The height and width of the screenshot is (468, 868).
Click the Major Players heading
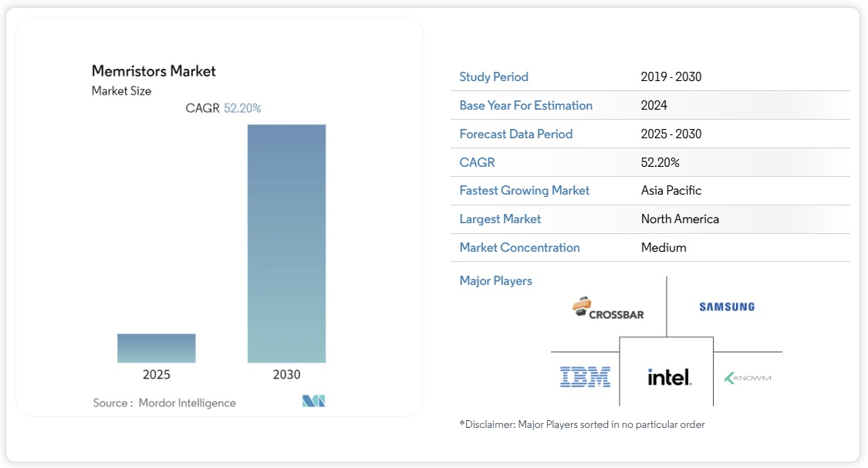coord(495,280)
